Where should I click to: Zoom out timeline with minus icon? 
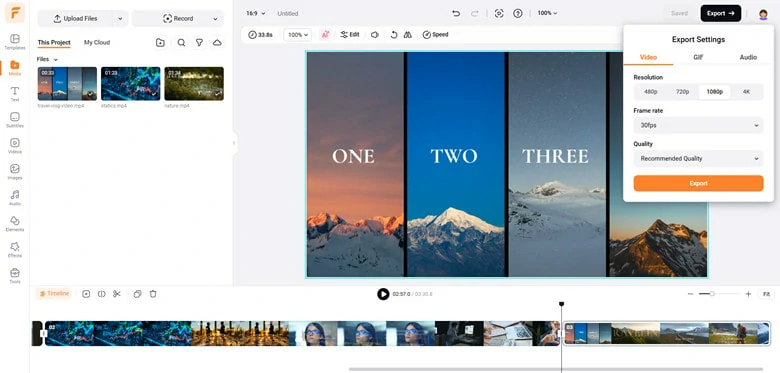690,294
